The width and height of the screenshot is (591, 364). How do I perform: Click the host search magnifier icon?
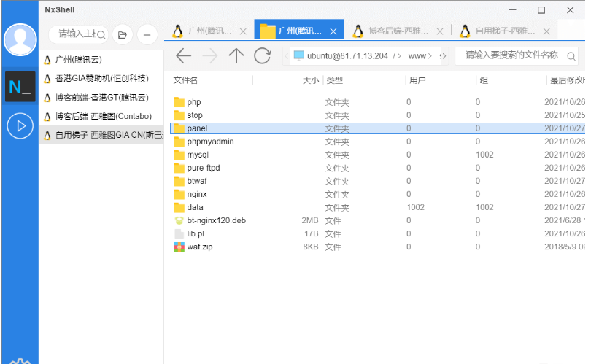pos(101,35)
